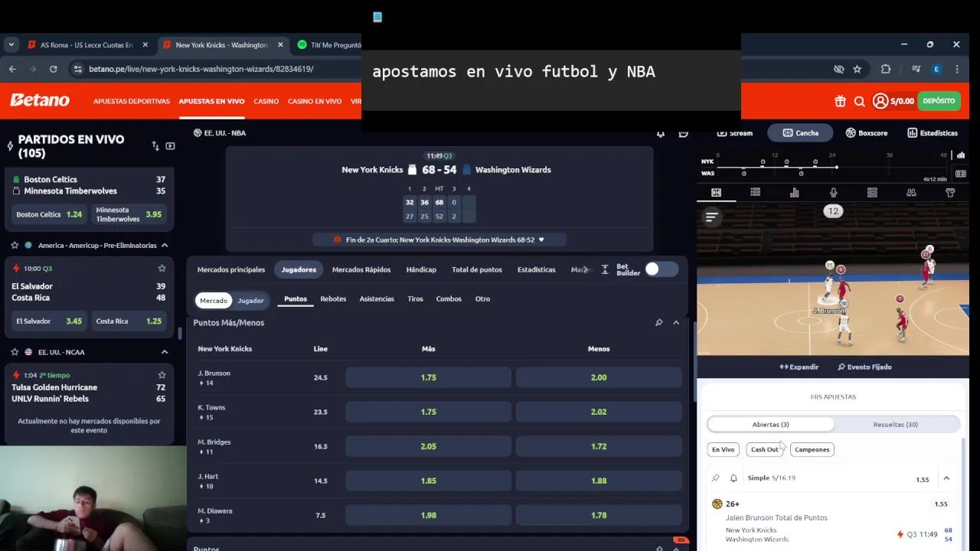Bet K. Towns Menos 2.02
980x551 pixels.
(599, 412)
